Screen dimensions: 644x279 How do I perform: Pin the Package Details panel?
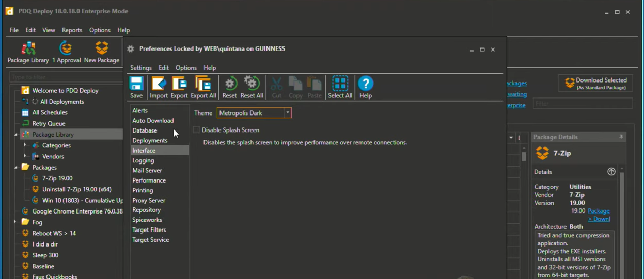[x=621, y=137]
